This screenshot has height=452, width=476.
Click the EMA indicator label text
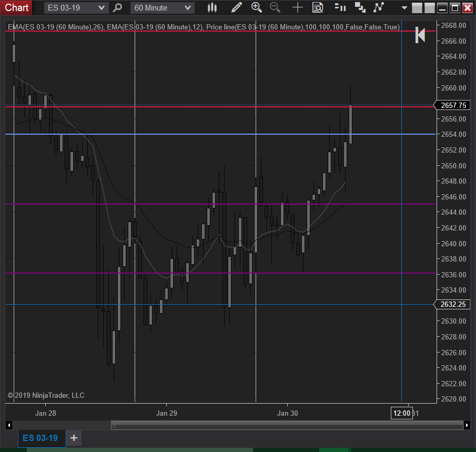(x=204, y=27)
